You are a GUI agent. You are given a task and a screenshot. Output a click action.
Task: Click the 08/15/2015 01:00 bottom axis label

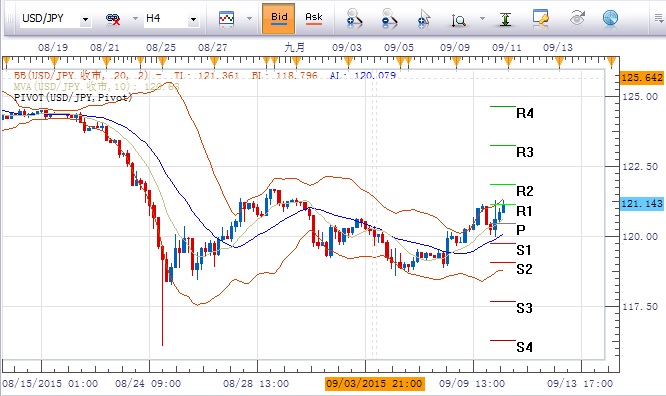click(x=50, y=384)
